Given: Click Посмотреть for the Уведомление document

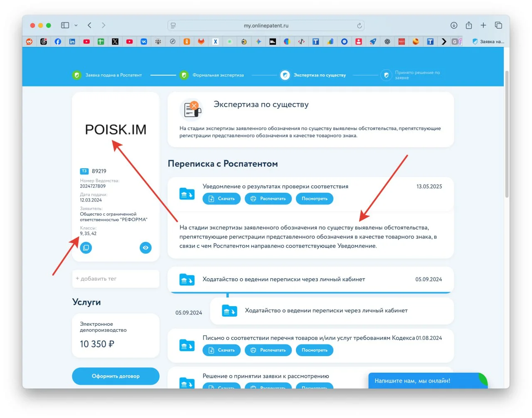Looking at the screenshot, I should click(x=315, y=199).
